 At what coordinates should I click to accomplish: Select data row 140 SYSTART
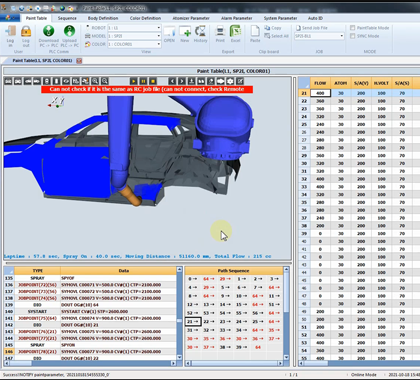point(90,312)
